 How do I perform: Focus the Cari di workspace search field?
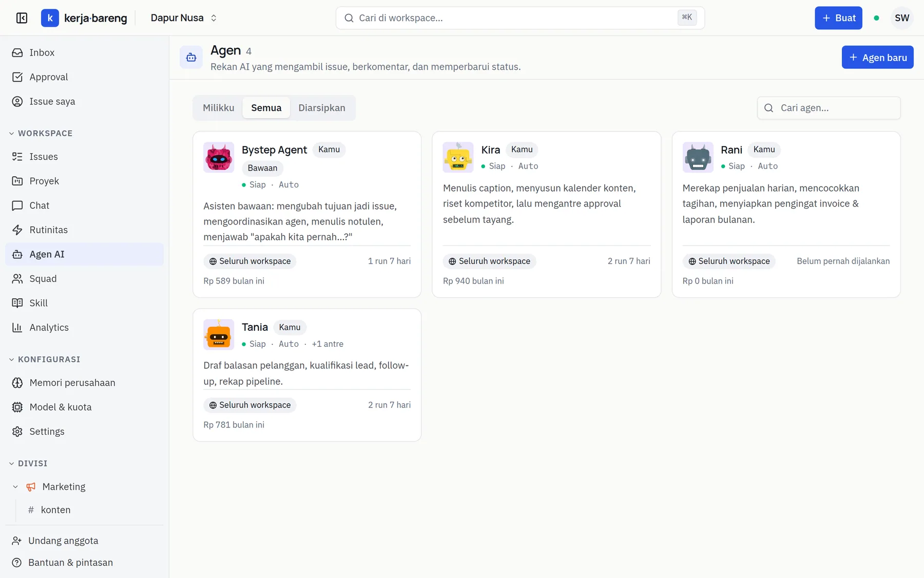pyautogui.click(x=520, y=18)
